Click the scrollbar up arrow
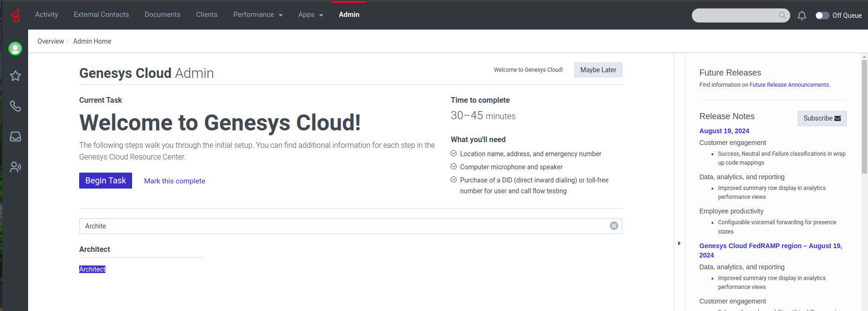The height and width of the screenshot is (311, 868). click(x=864, y=56)
